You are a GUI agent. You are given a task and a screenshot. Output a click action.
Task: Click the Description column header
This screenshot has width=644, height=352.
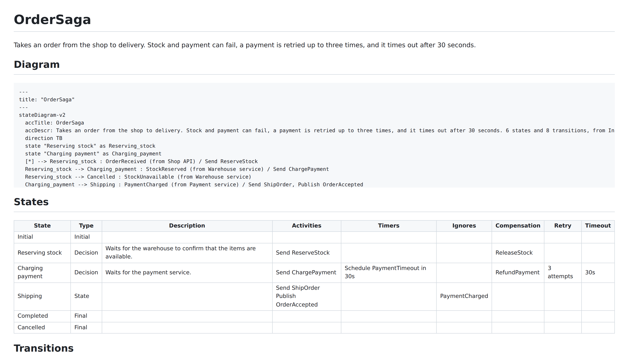tap(187, 226)
